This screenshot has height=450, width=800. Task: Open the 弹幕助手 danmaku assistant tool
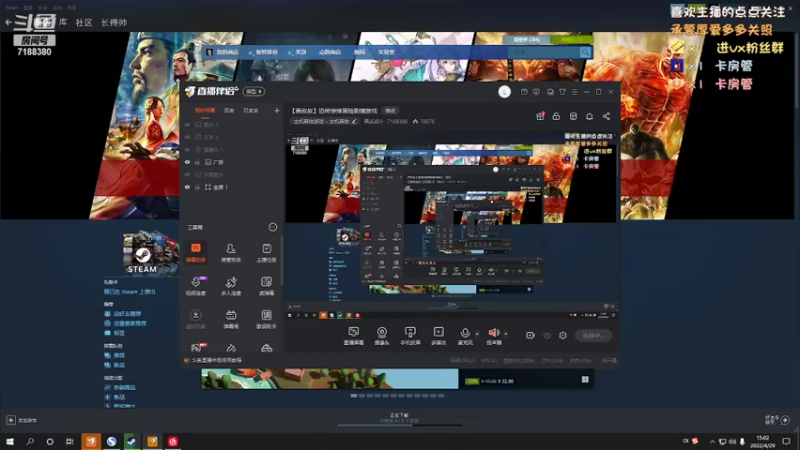pyautogui.click(x=196, y=253)
